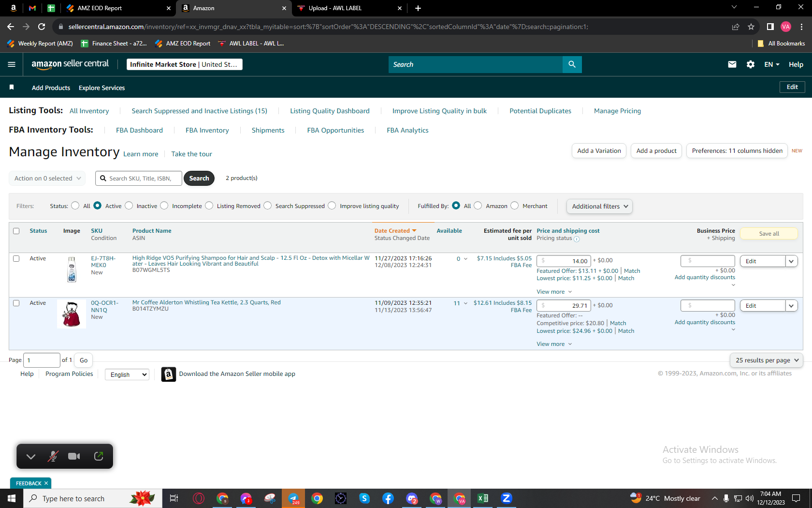The width and height of the screenshot is (812, 508).
Task: Select Fulfilled By Amazon radio button
Action: [478, 206]
